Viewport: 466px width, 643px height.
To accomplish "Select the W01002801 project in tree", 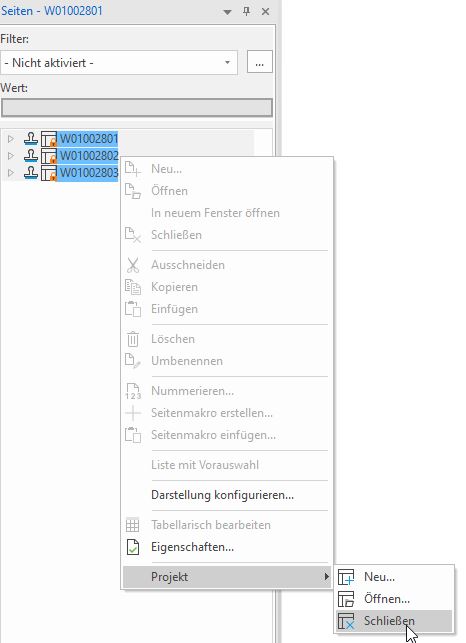I will [89, 139].
